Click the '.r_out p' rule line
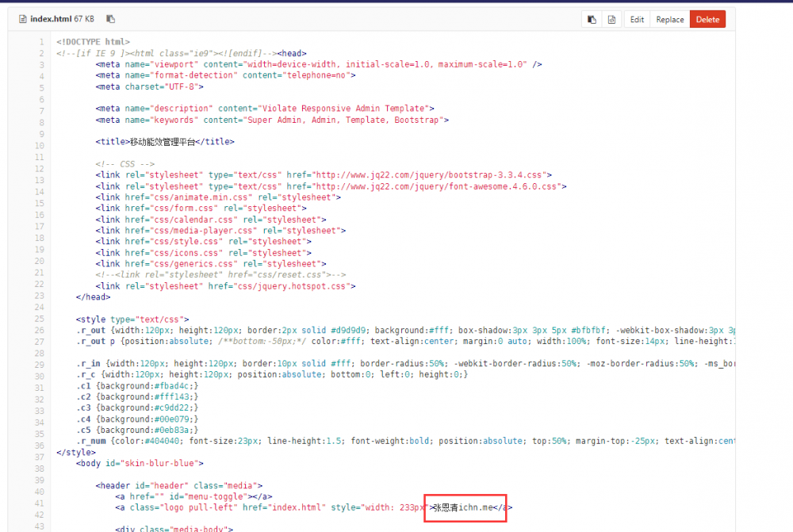Screen dimensions: 793x532 [x=405, y=342]
